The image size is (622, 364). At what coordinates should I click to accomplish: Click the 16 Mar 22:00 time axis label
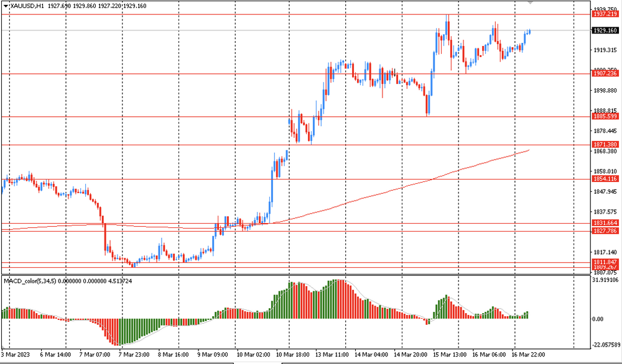click(528, 354)
